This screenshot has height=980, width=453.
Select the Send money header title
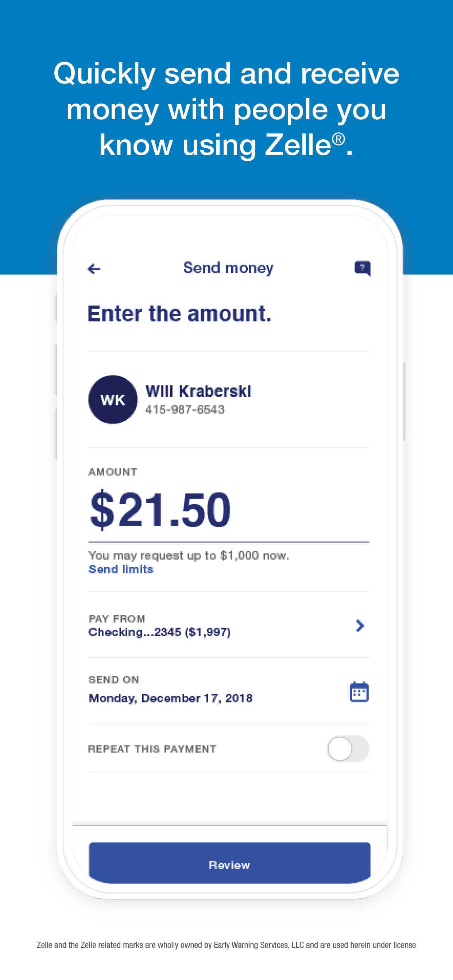[228, 268]
